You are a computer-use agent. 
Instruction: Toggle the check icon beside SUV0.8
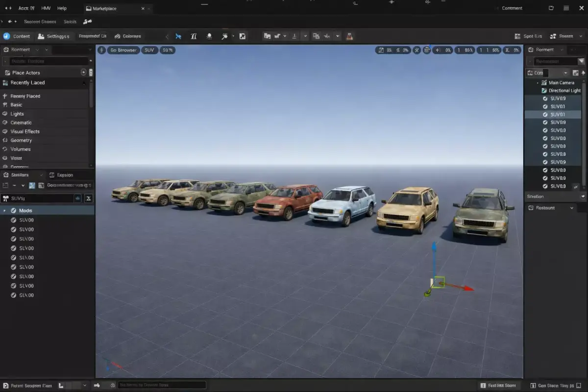pos(545,154)
